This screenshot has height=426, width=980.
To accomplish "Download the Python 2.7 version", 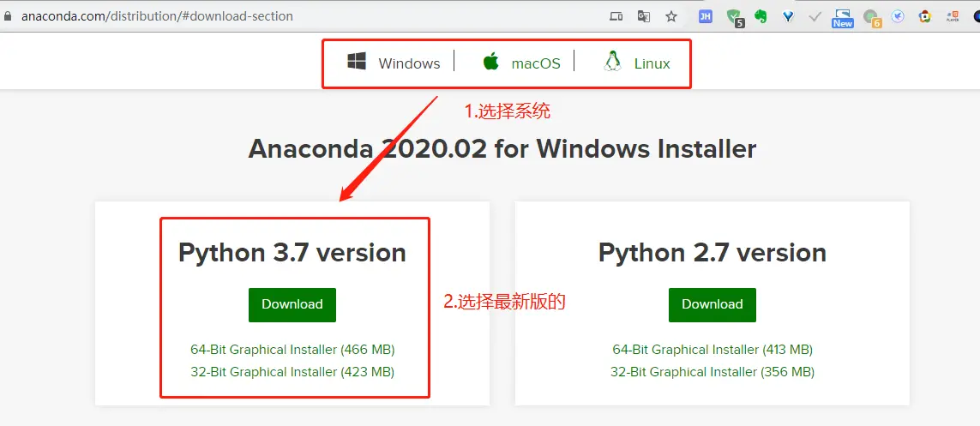I will 712,305.
